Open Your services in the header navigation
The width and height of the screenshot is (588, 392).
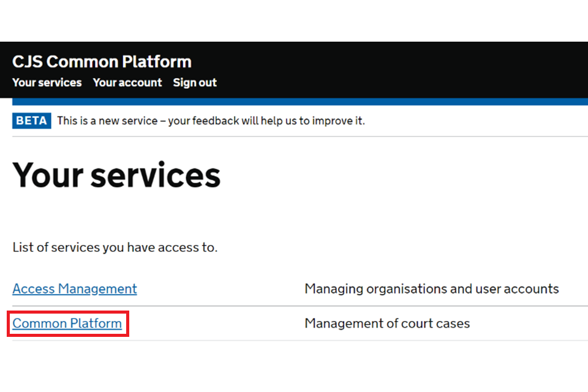pos(47,83)
